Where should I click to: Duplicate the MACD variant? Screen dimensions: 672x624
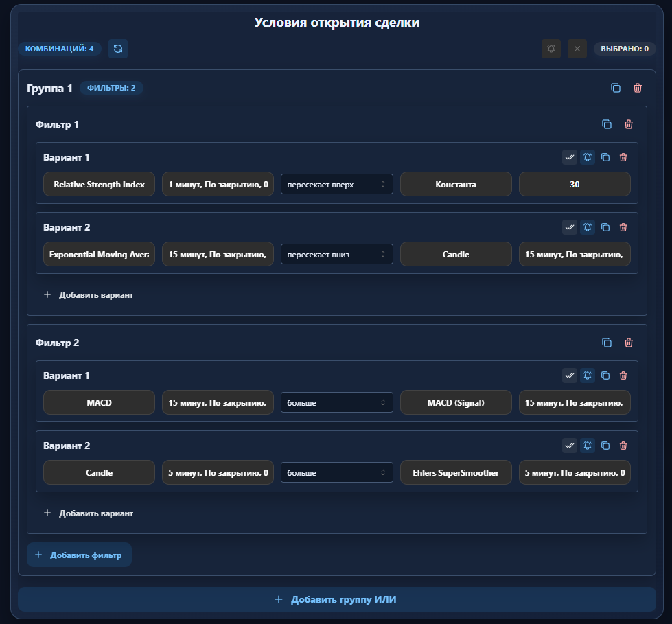pos(605,375)
